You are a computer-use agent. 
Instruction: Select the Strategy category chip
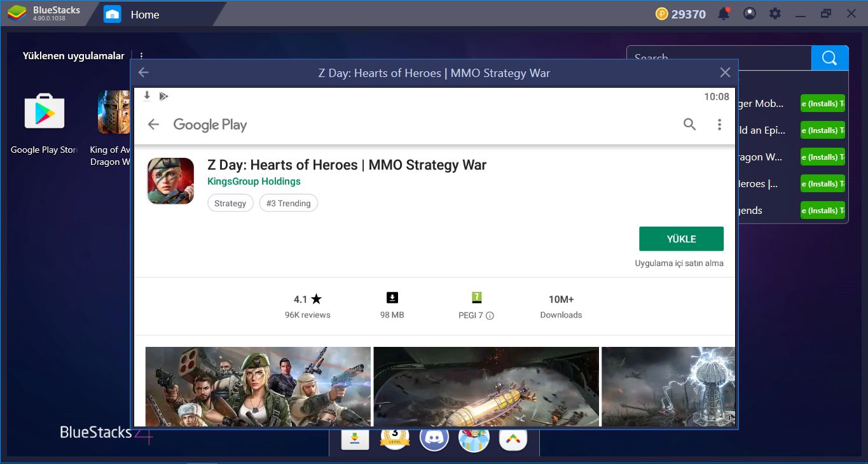[230, 203]
